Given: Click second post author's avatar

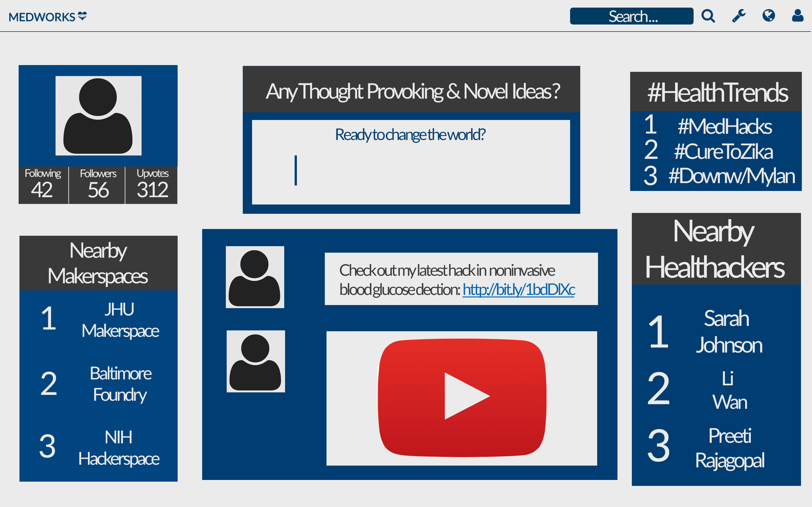Looking at the screenshot, I should point(256,361).
